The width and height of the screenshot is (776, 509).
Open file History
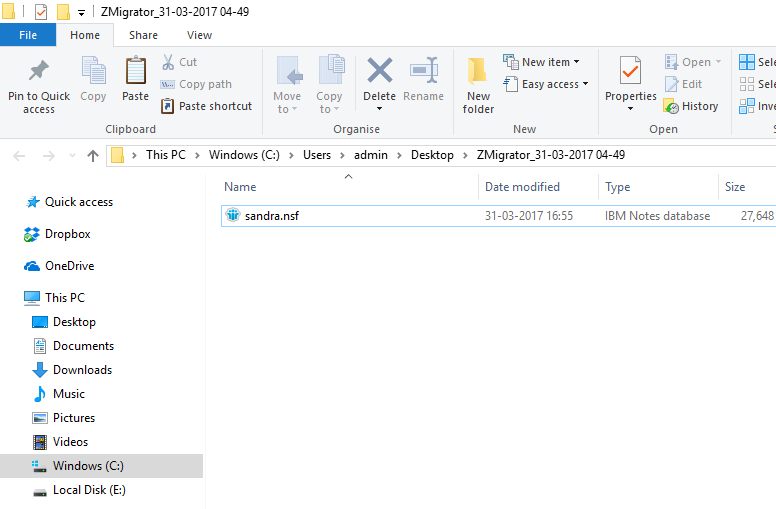691,106
